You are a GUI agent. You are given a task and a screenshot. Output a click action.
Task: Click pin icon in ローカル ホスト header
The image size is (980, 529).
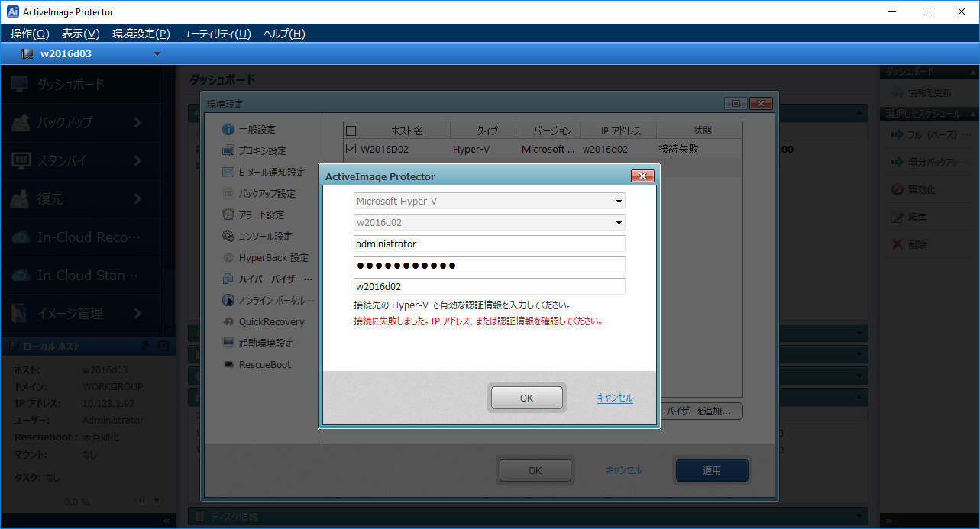point(146,346)
